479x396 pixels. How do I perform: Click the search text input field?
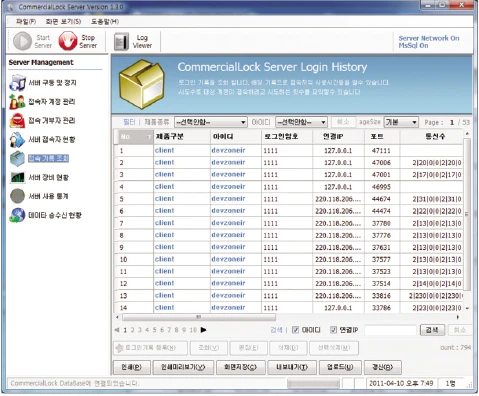coord(390,330)
